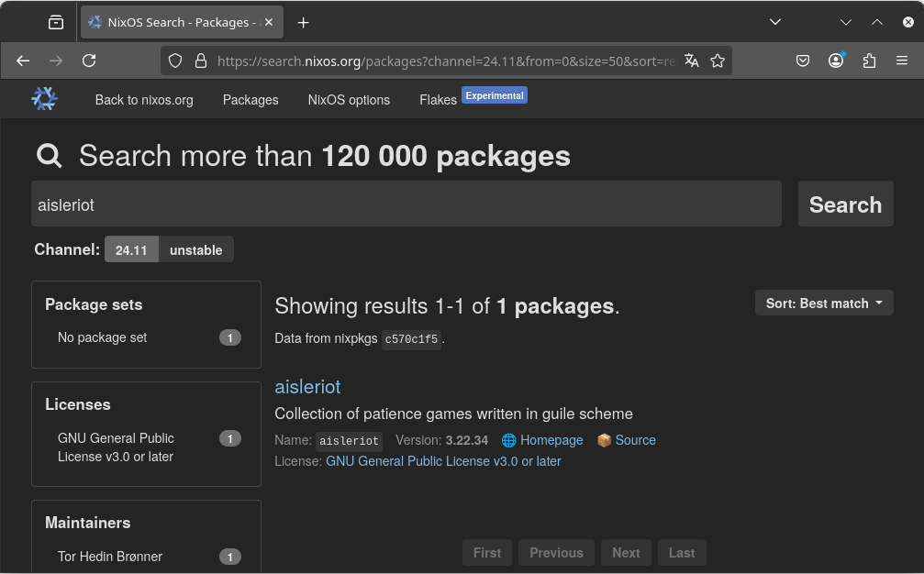Click the NixOS snowflake logo
This screenshot has width=924, height=574.
point(44,99)
